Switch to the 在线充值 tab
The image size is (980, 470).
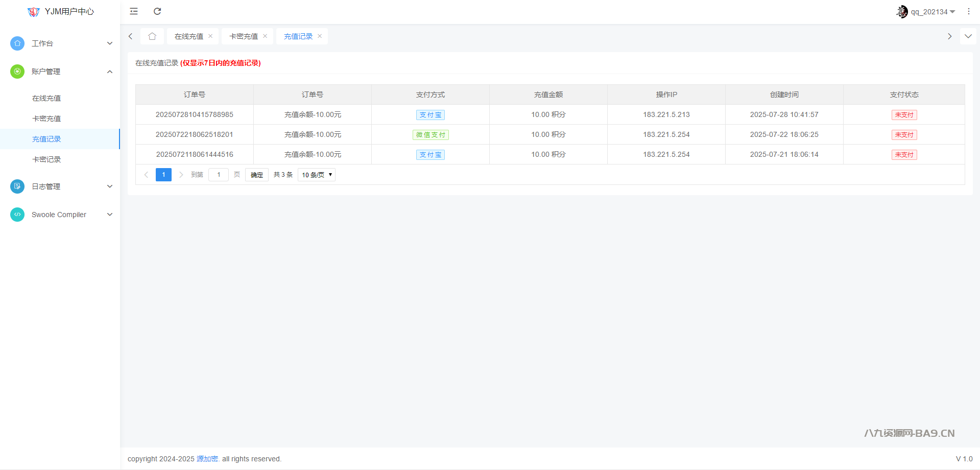point(189,36)
